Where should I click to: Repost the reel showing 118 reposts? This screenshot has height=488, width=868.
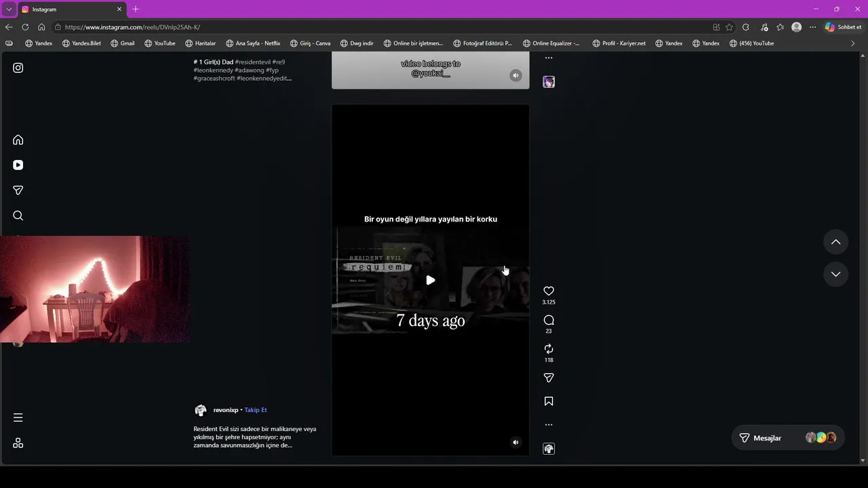coord(549,348)
